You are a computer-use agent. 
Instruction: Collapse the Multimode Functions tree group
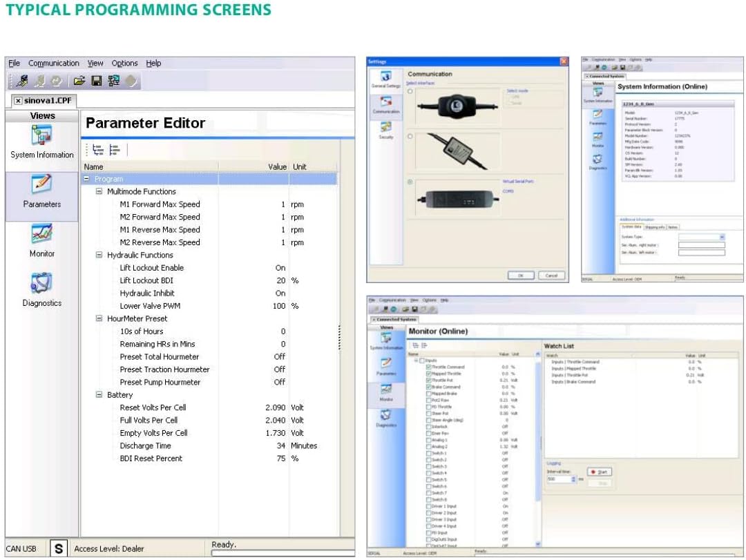coord(99,192)
